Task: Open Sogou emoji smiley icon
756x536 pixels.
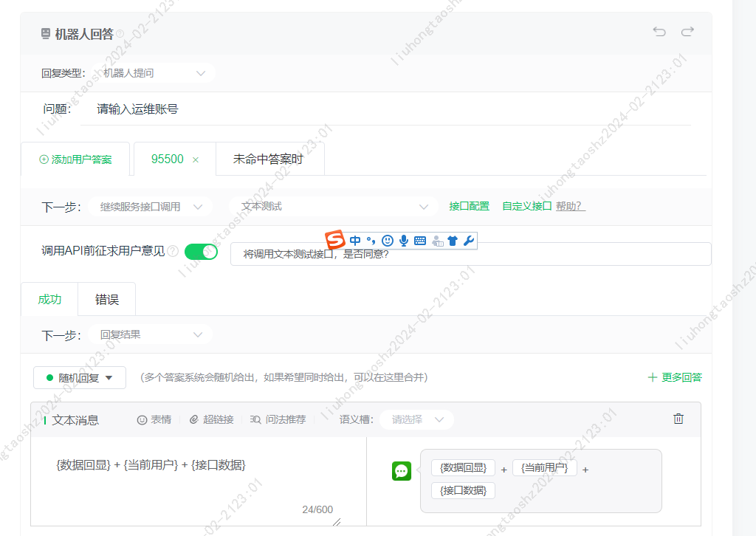Action: tap(387, 241)
